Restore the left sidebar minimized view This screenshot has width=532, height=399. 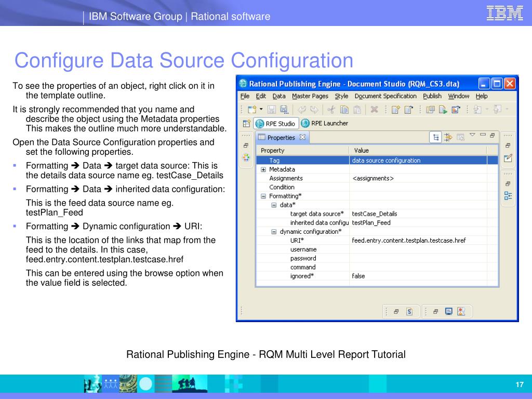(x=246, y=145)
